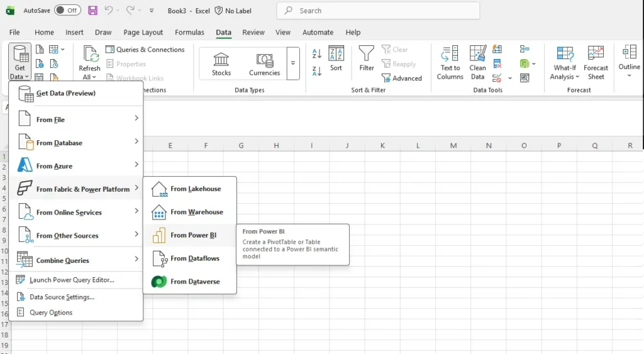Image resolution: width=644 pixels, height=354 pixels.
Task: Click the Redo arrow icon
Action: [x=130, y=10]
